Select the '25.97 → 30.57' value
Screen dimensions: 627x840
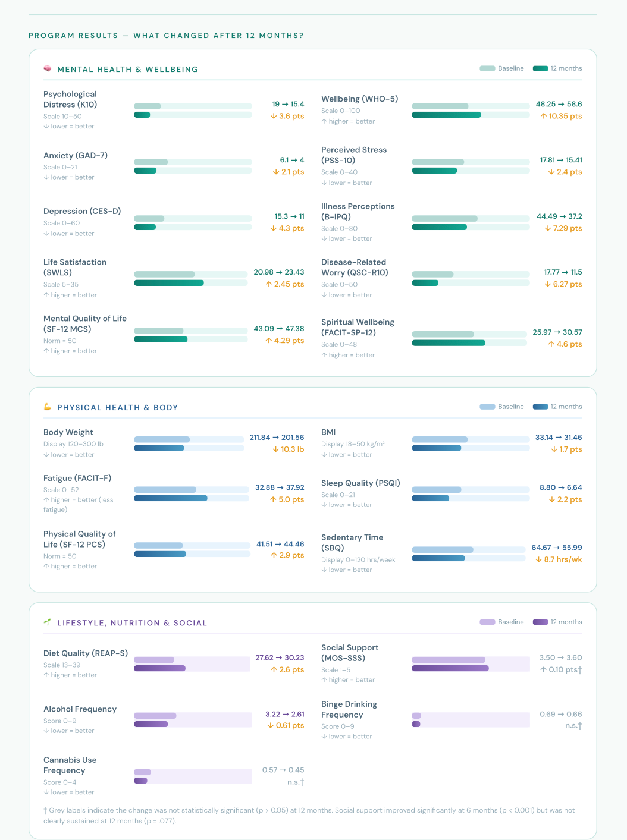(557, 332)
